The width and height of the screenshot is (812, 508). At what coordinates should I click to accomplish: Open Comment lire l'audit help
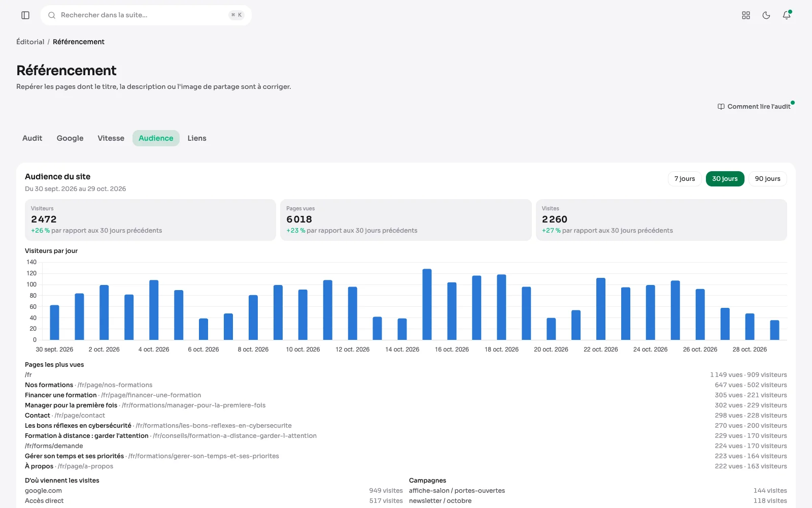[754, 107]
